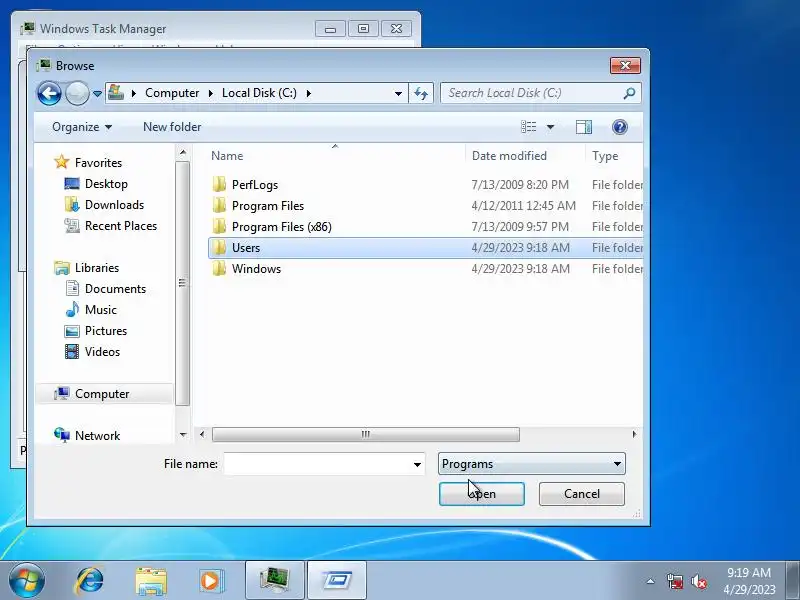Open the Documents library
This screenshot has height=600, width=800.
pos(115,289)
